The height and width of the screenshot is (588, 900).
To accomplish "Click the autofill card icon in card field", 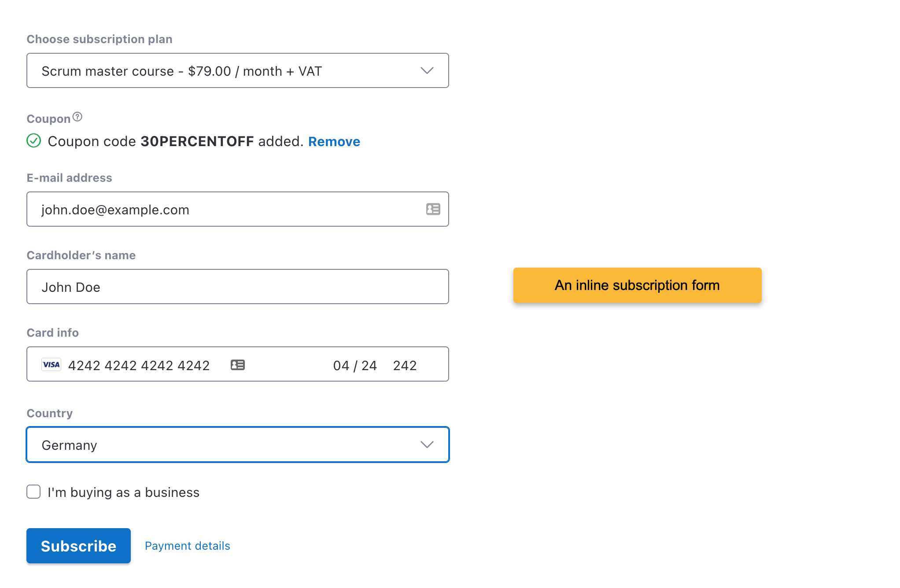I will 238,365.
